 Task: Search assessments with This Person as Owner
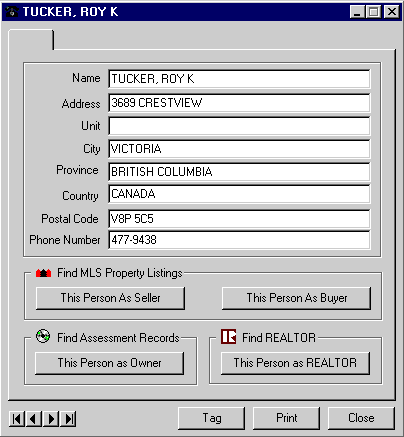pyautogui.click(x=109, y=363)
